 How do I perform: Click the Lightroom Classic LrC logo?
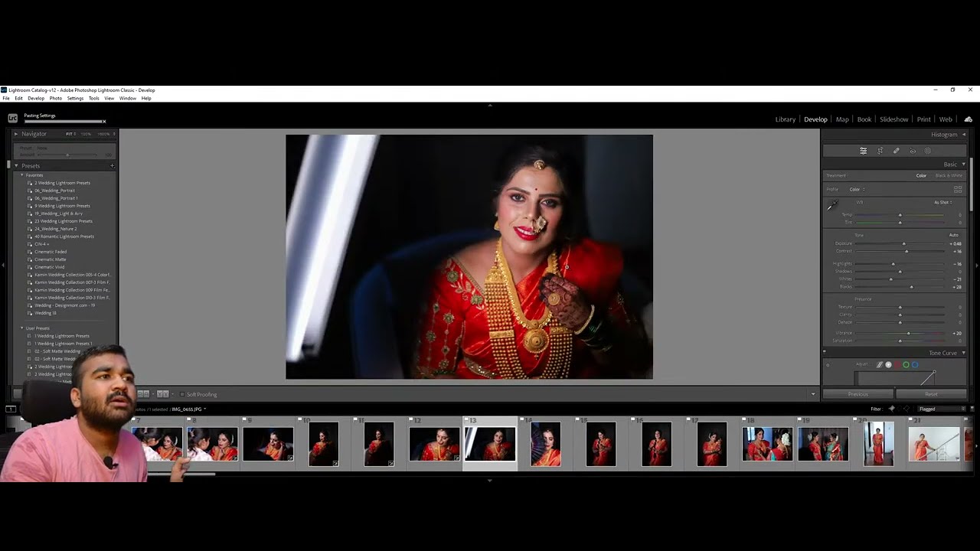click(12, 118)
